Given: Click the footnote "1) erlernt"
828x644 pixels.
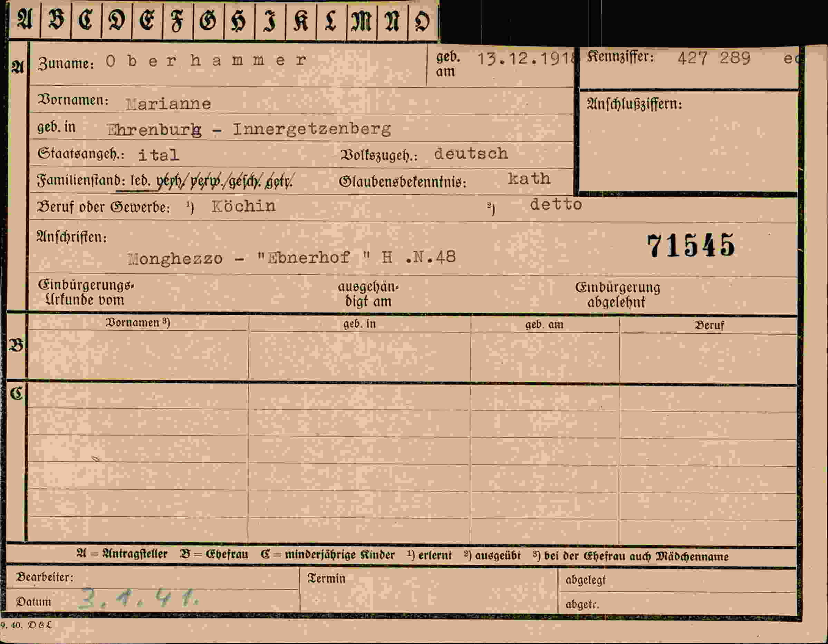Looking at the screenshot, I should tap(429, 555).
